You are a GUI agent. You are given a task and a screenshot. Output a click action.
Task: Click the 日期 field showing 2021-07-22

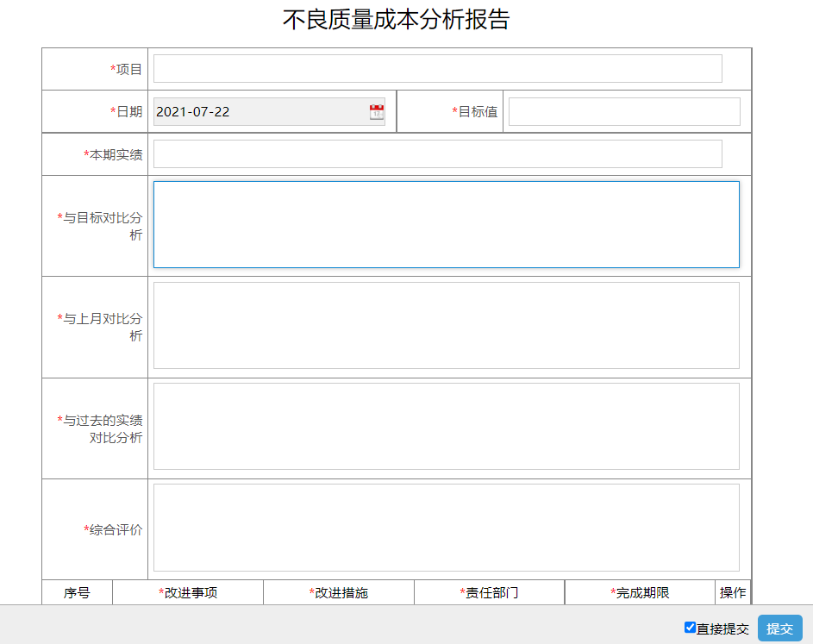[x=269, y=111]
